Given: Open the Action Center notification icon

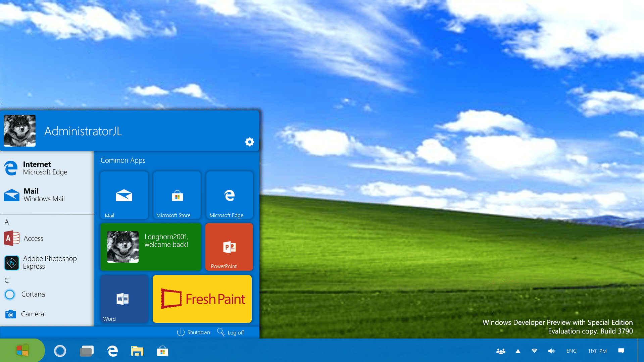Looking at the screenshot, I should click(621, 351).
